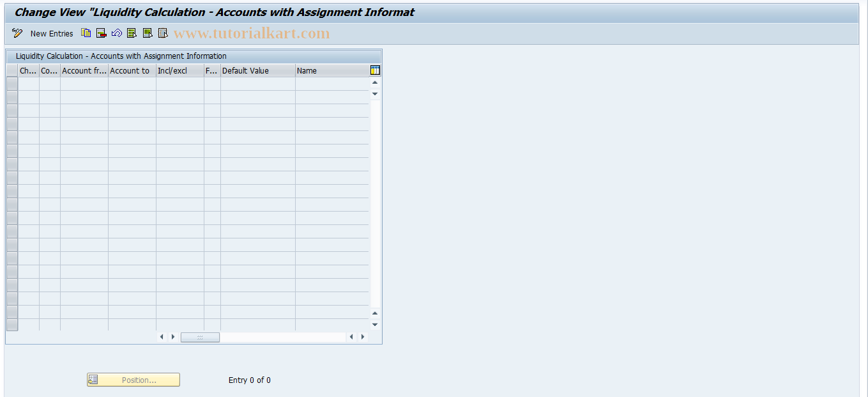Click the Copy As icon
The width and height of the screenshot is (868, 397).
(86, 33)
